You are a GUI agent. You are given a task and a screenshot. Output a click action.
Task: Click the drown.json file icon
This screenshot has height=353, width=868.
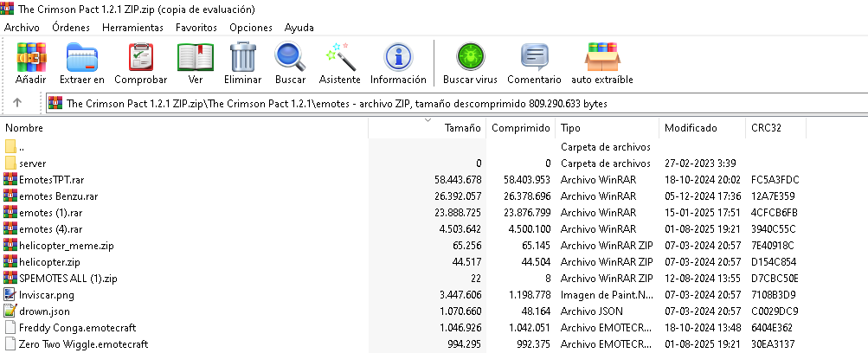(x=10, y=311)
